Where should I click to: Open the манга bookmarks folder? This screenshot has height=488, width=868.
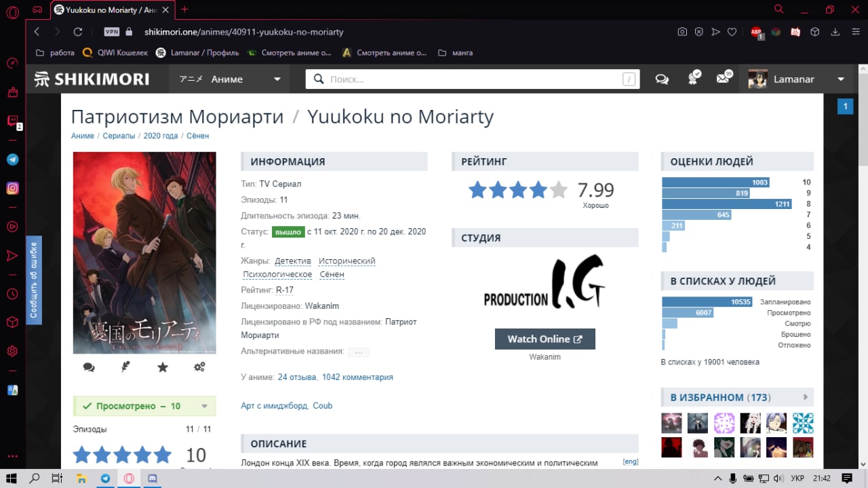point(456,52)
